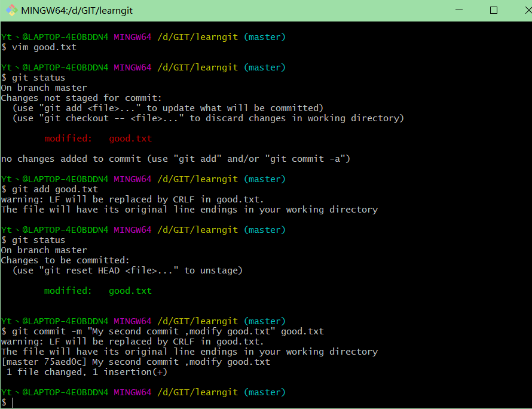532x409 pixels.
Task: Click the "git add good.txt" command
Action: (50, 189)
